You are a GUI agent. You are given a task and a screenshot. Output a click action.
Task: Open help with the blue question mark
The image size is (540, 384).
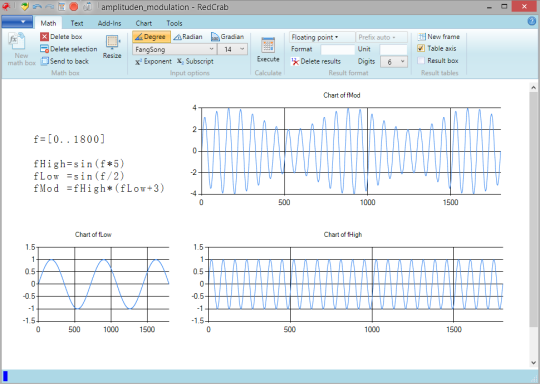click(532, 21)
